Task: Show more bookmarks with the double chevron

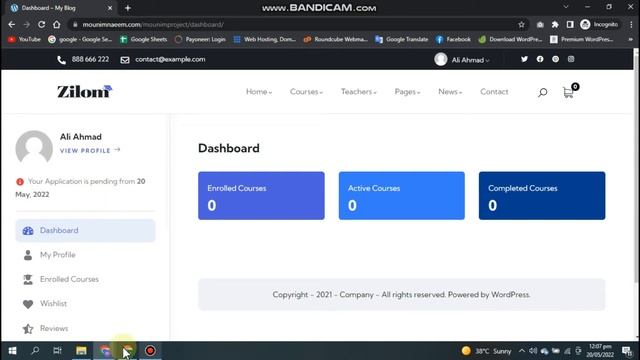Action: point(630,40)
